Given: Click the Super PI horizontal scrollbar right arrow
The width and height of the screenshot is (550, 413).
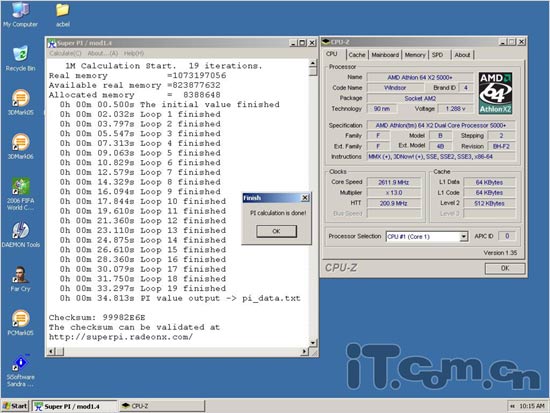Looking at the screenshot, I should tap(304, 351).
